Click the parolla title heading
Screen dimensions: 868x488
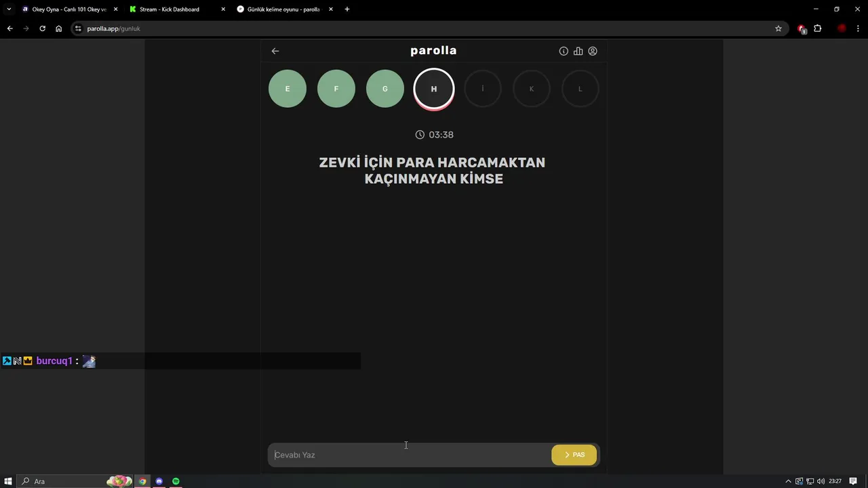(433, 51)
